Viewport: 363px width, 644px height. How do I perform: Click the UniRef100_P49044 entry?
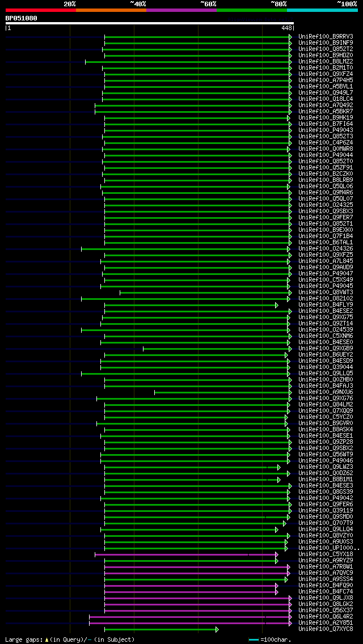[326, 155]
